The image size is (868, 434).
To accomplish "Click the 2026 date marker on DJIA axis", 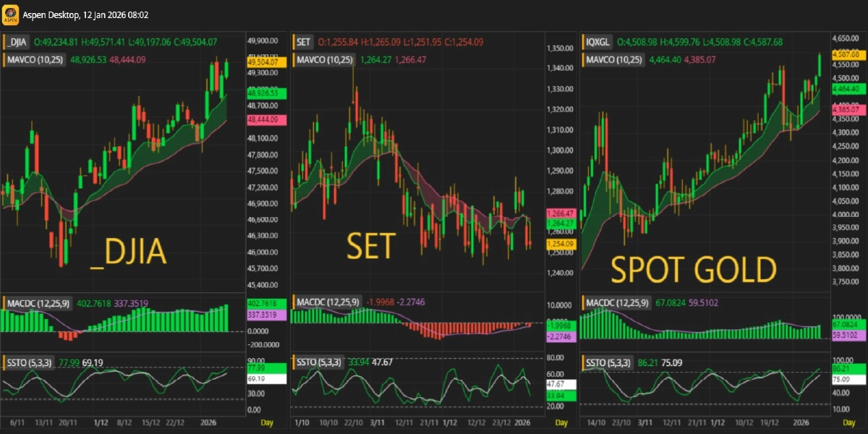I will 209,422.
